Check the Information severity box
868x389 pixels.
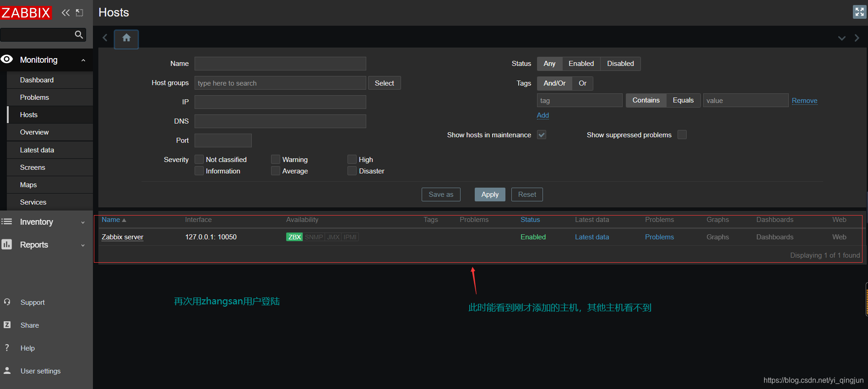(x=199, y=171)
